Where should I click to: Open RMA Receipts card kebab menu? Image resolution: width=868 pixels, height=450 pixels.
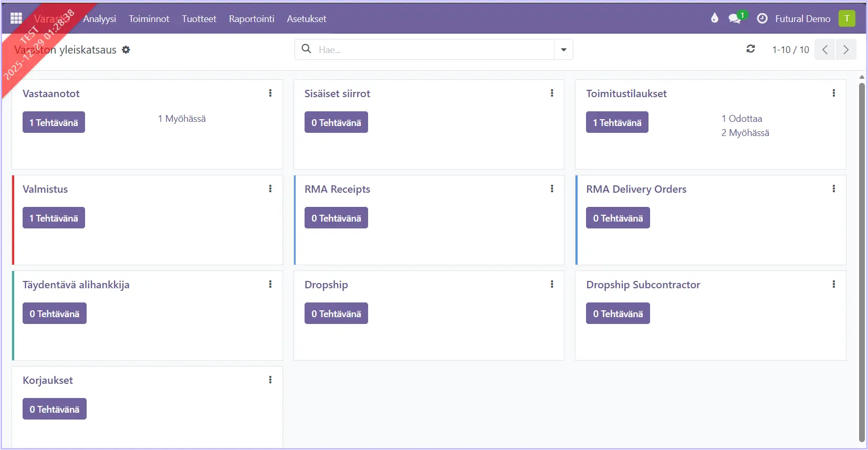pos(552,189)
